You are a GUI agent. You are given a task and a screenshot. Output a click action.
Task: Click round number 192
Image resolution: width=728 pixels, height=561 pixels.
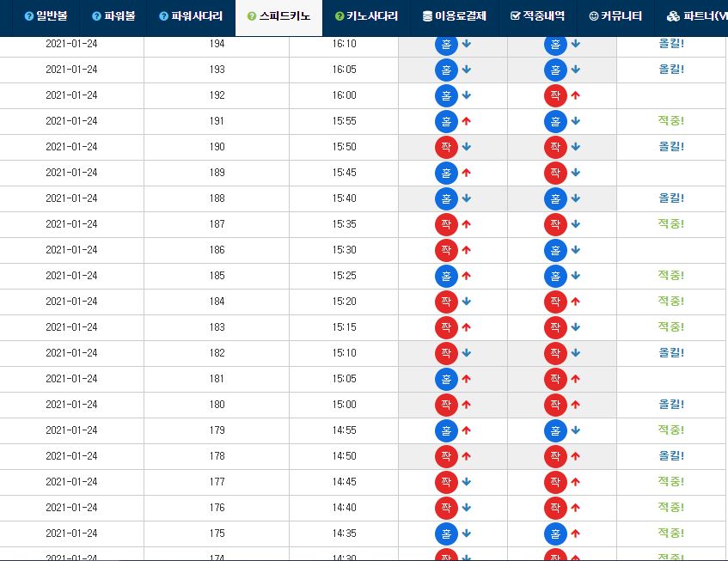coord(217,95)
